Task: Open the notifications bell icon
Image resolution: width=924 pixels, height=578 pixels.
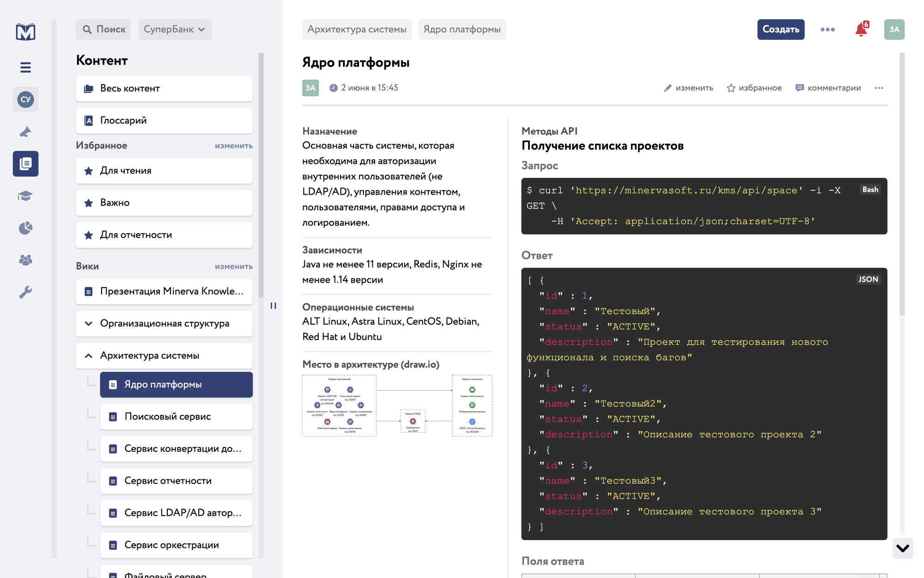Action: tap(861, 30)
